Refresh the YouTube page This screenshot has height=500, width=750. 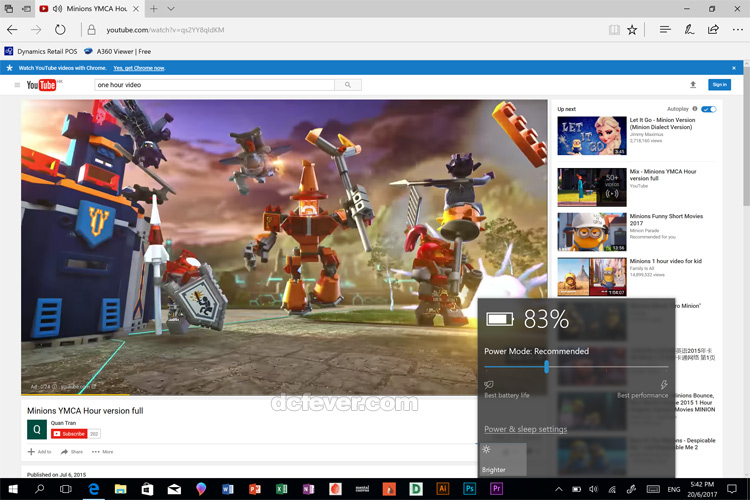60,30
